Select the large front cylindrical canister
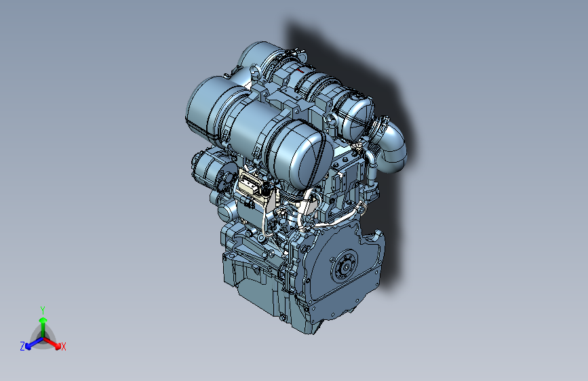The width and height of the screenshot is (588, 381). point(259,132)
